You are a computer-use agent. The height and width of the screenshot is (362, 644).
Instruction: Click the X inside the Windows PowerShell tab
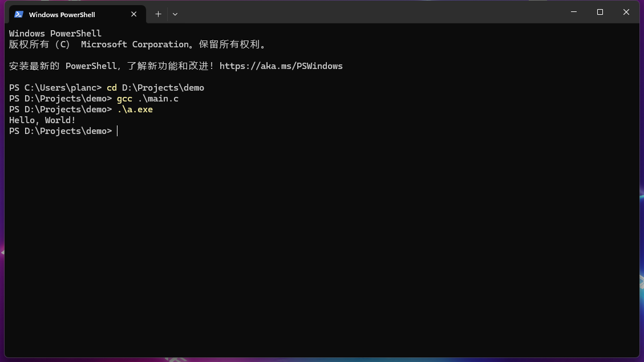133,14
